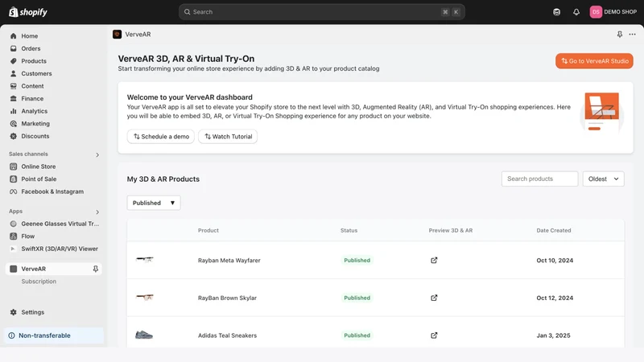Click Published status of Rayban Meta Wayfarer
The height and width of the screenshot is (362, 644).
[357, 260]
